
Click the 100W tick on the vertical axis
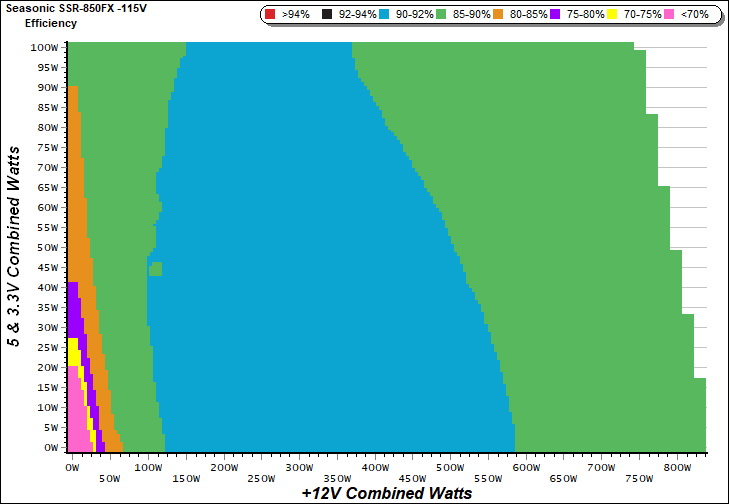coord(44,47)
